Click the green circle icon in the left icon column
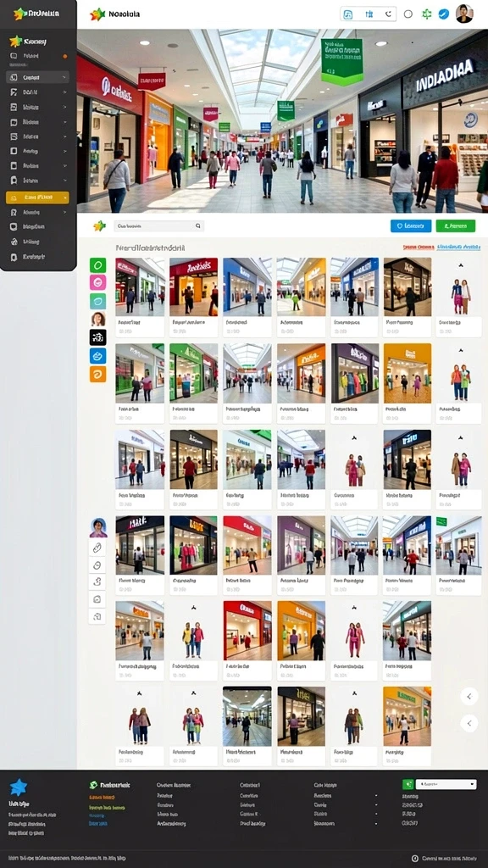Image resolution: width=488 pixels, height=868 pixels. [x=98, y=265]
